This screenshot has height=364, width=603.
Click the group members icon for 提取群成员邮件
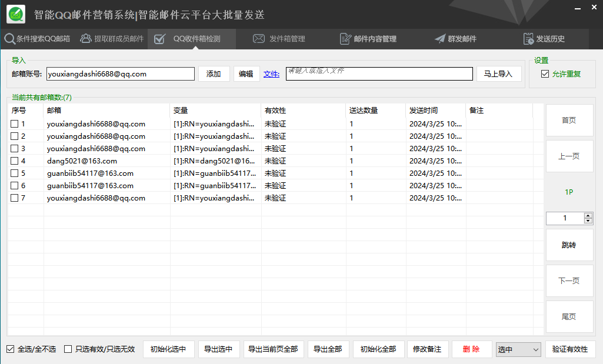coord(85,38)
